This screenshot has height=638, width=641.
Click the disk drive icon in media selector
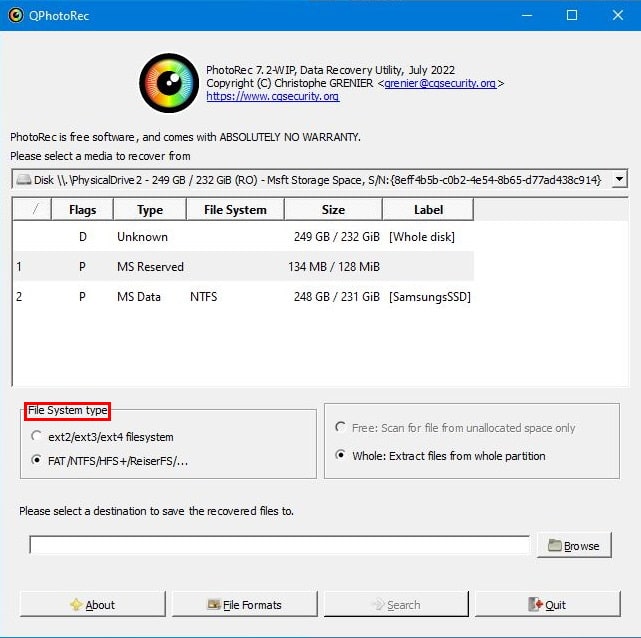pyautogui.click(x=24, y=180)
